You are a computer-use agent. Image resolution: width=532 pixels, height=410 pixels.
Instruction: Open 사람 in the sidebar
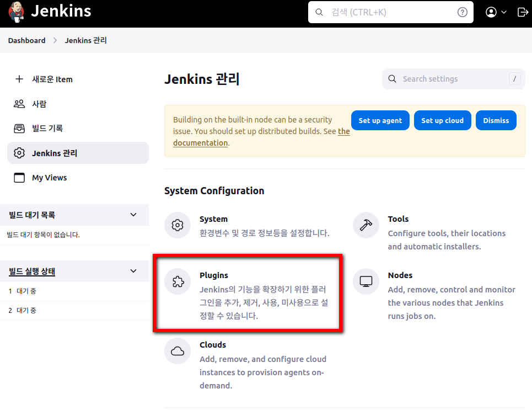click(78, 104)
